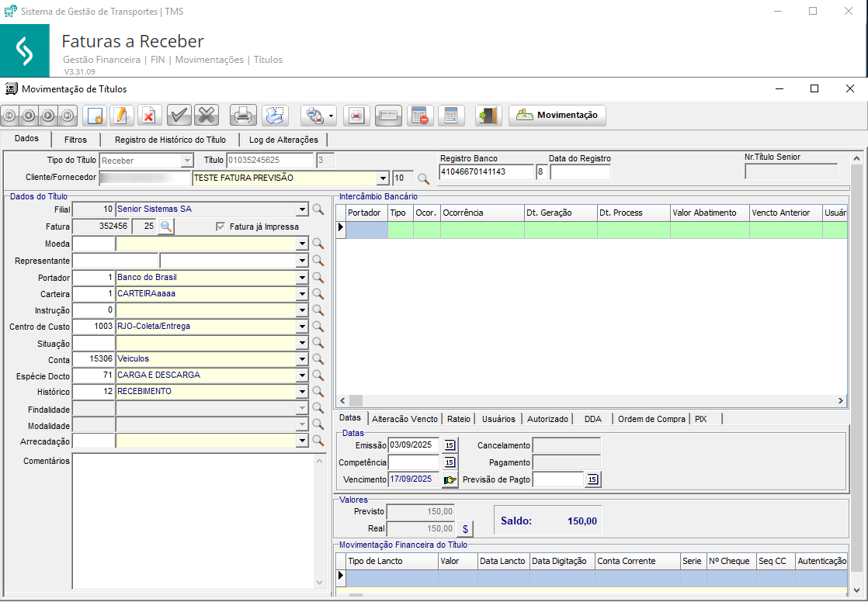Click the pencil edit record icon
This screenshot has height=602, width=868.
tap(121, 116)
